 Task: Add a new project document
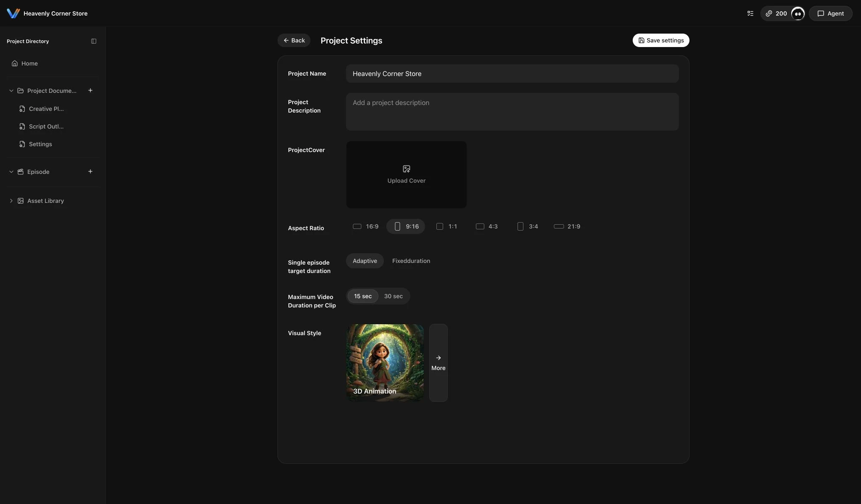click(90, 90)
